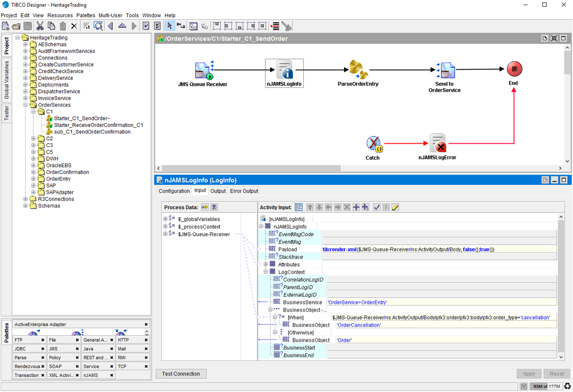The width and height of the screenshot is (573, 392).
Task: Click the Reset button
Action: coord(557,374)
